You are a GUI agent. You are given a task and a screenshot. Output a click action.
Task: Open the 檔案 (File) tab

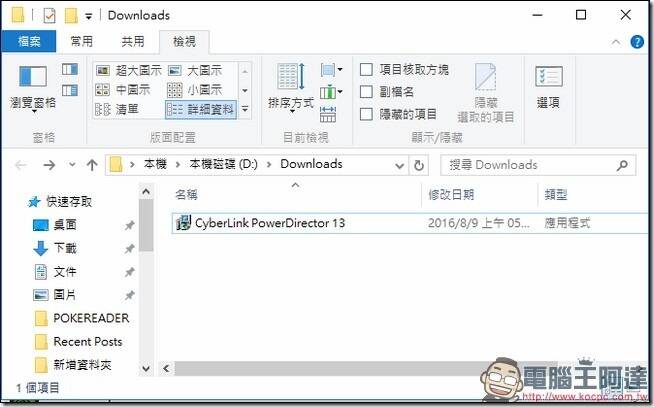tap(29, 41)
